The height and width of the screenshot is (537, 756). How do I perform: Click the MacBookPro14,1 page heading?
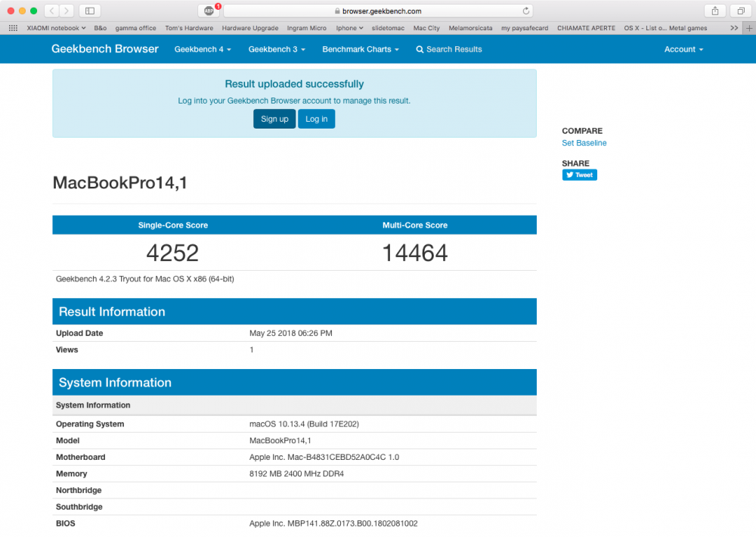coord(119,183)
